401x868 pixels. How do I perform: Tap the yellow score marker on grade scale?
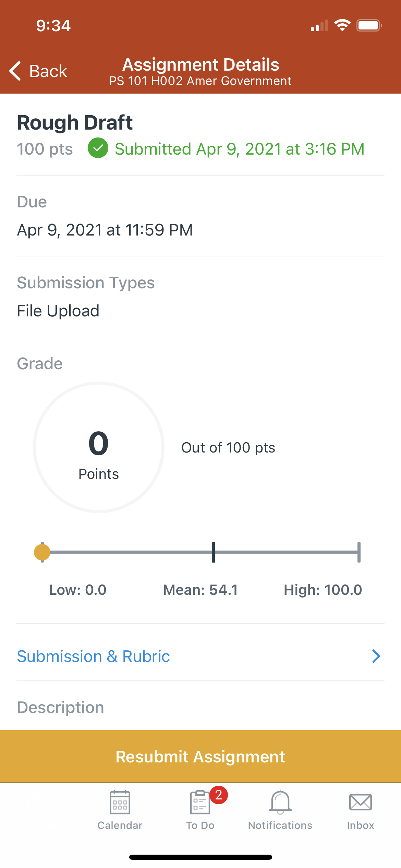(x=42, y=552)
